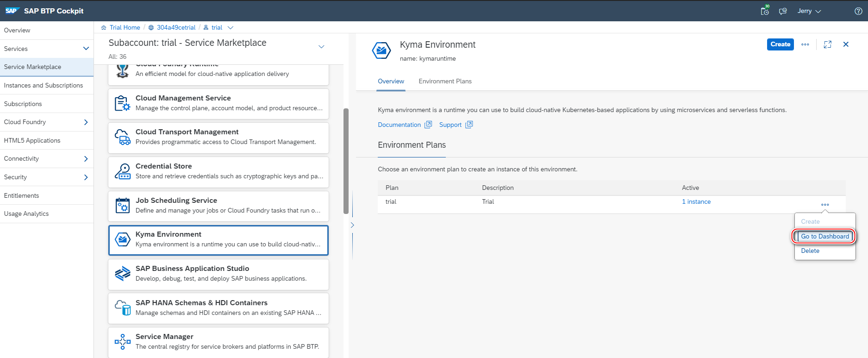The image size is (868, 358).
Task: Click the disabled Create menu entry
Action: (810, 221)
